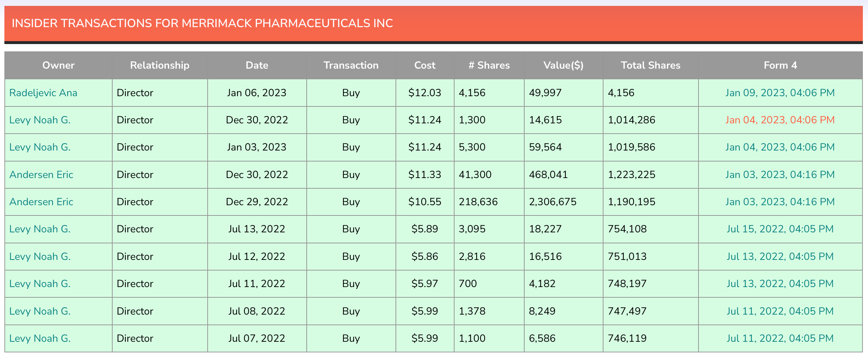Open Form 4 filed Jan 09, 2023
The height and width of the screenshot is (359, 868).
(x=780, y=93)
